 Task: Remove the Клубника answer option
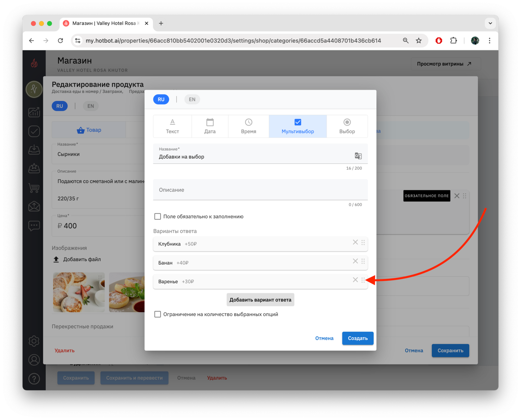pos(355,242)
